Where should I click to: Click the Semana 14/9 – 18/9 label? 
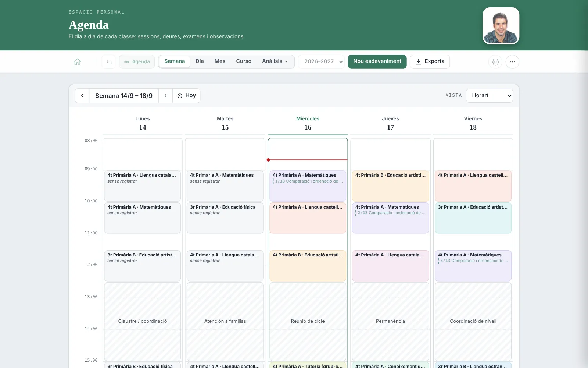124,96
